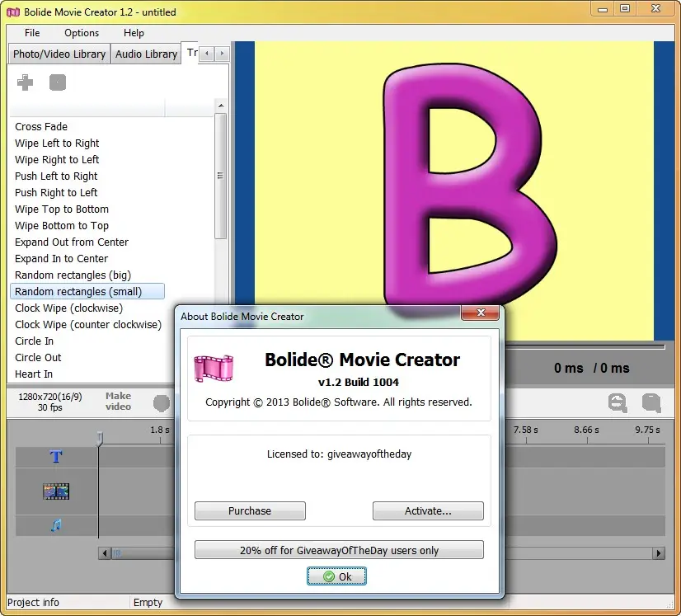Click the timeline scroll left arrow
Viewport: 681px width, 616px height.
(x=104, y=553)
